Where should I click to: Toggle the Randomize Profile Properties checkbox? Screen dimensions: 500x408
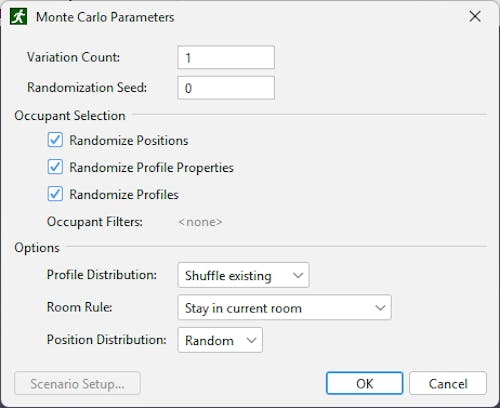[55, 167]
